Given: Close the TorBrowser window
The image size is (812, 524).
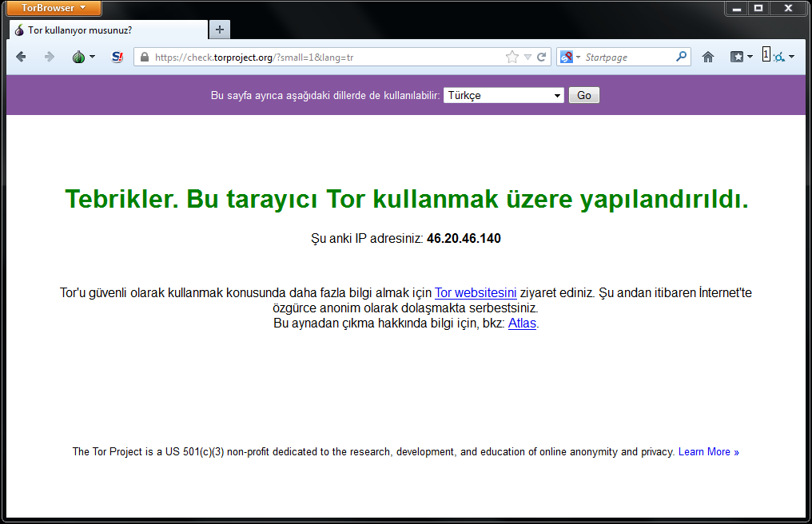Looking at the screenshot, I should [x=788, y=8].
